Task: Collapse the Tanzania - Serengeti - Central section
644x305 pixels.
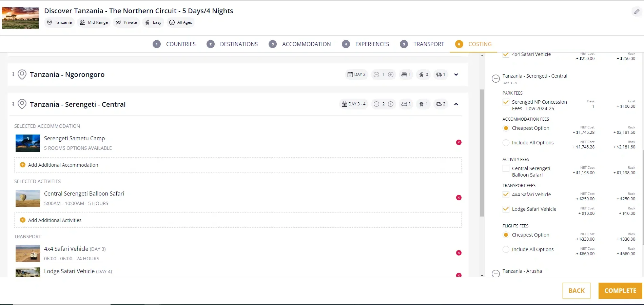Action: coord(456,104)
